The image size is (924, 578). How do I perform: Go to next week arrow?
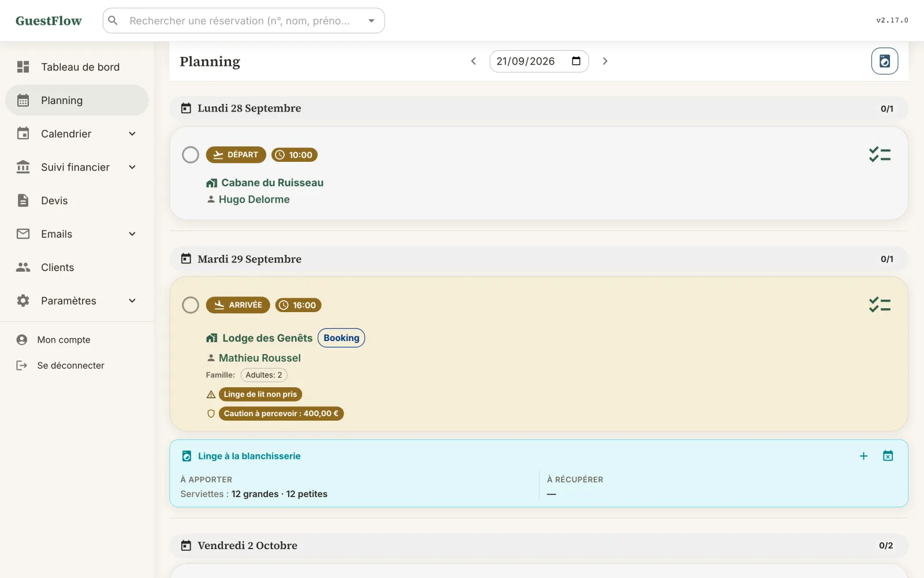[x=605, y=61]
